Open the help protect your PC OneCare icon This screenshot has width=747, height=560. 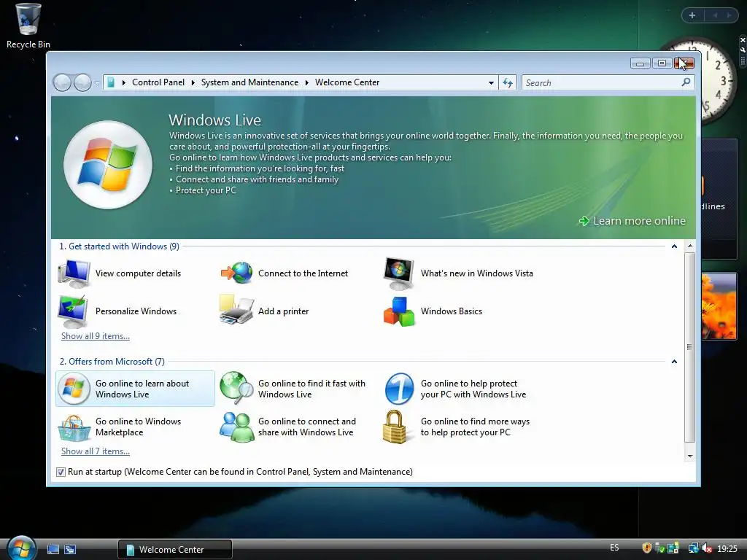pyautogui.click(x=399, y=389)
